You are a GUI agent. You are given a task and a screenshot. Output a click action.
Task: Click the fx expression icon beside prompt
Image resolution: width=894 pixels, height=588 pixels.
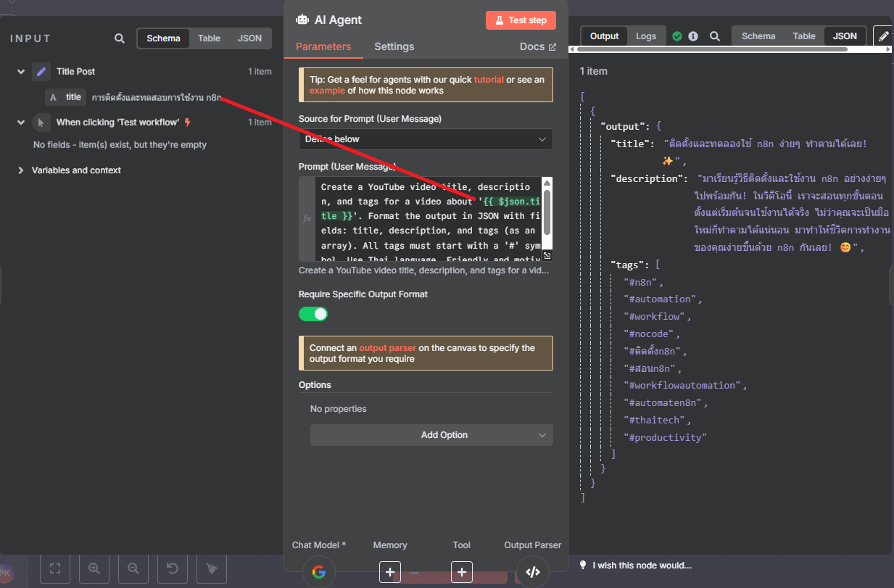tap(307, 218)
